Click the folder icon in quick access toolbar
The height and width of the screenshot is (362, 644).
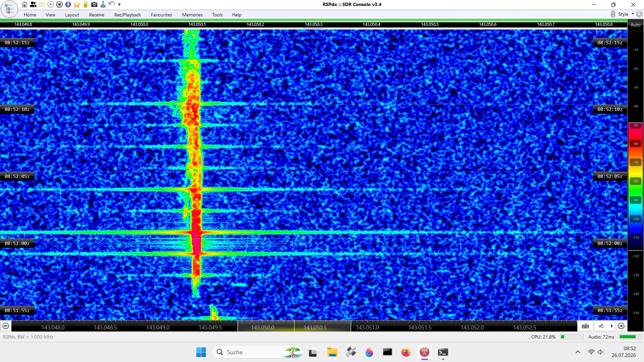(x=42, y=4)
